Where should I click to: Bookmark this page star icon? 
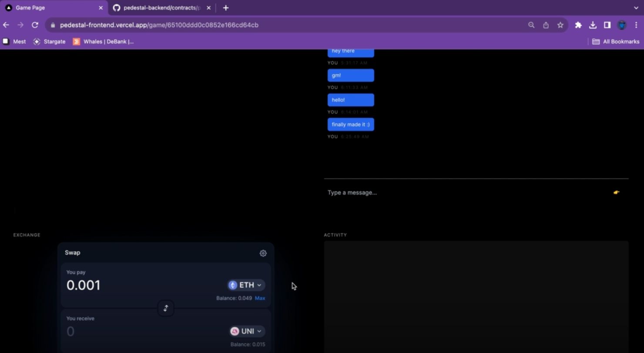[x=560, y=25]
